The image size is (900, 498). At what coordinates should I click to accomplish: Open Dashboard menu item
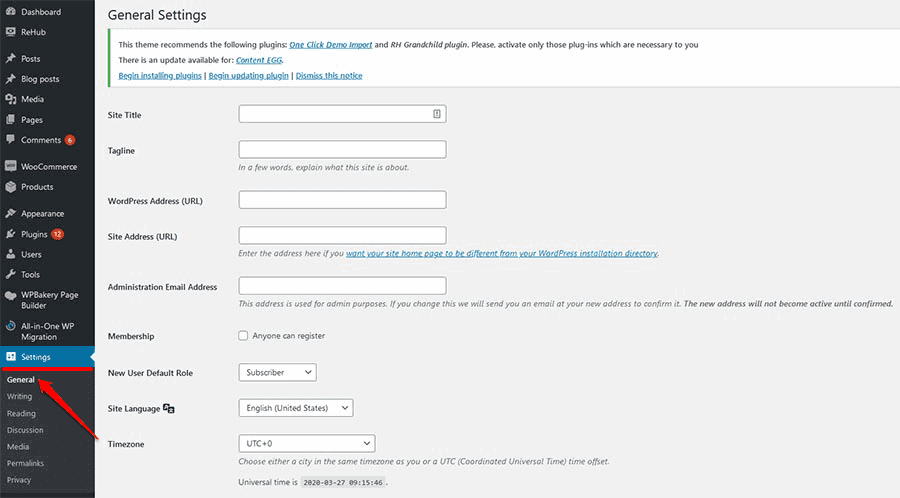[41, 11]
